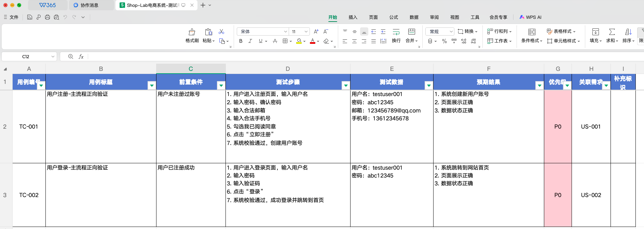Open filter dropdown on 前置条件 header
The image size is (644, 229).
(221, 86)
